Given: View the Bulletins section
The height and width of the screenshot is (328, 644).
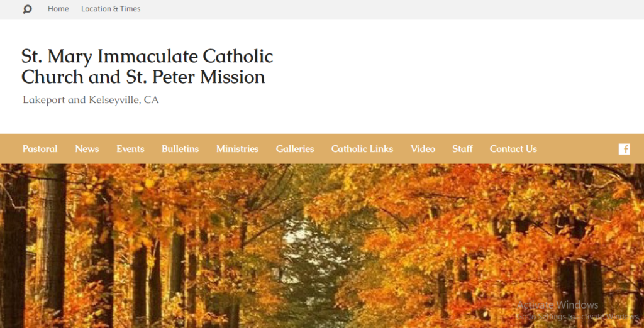Looking at the screenshot, I should point(180,149).
